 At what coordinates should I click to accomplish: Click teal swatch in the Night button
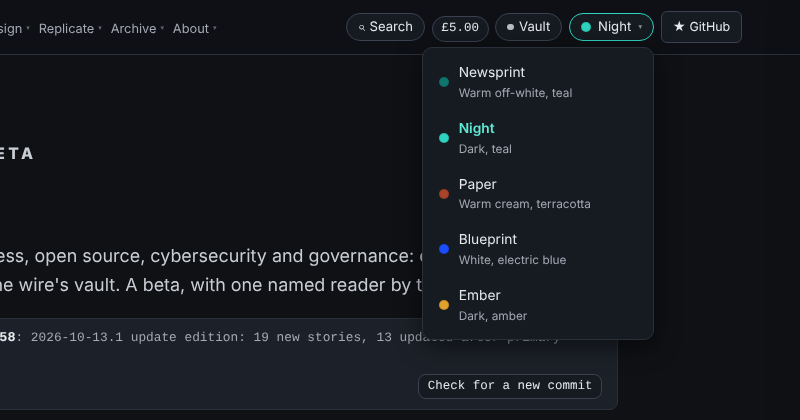(586, 27)
